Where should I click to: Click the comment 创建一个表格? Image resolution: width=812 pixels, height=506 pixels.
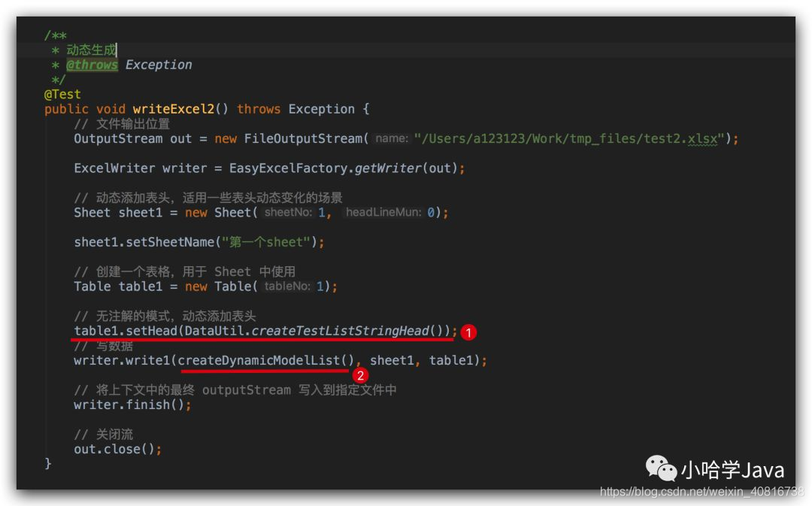[184, 271]
